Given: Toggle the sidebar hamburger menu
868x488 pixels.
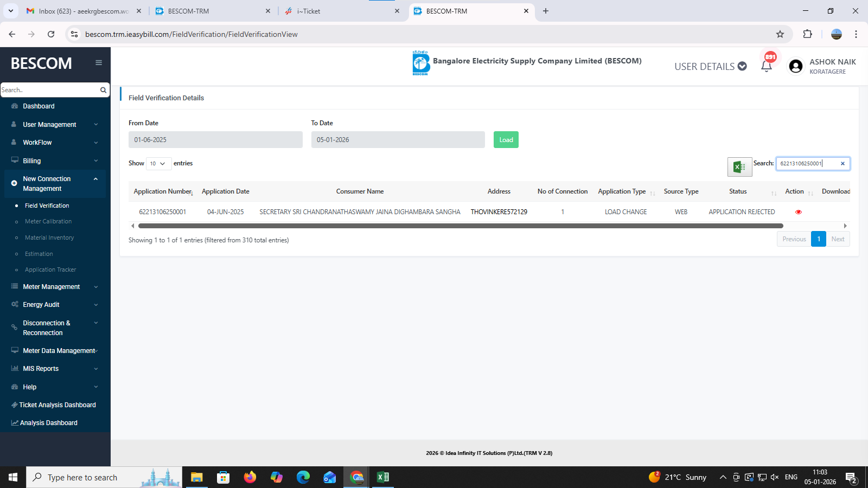Looking at the screenshot, I should point(99,63).
